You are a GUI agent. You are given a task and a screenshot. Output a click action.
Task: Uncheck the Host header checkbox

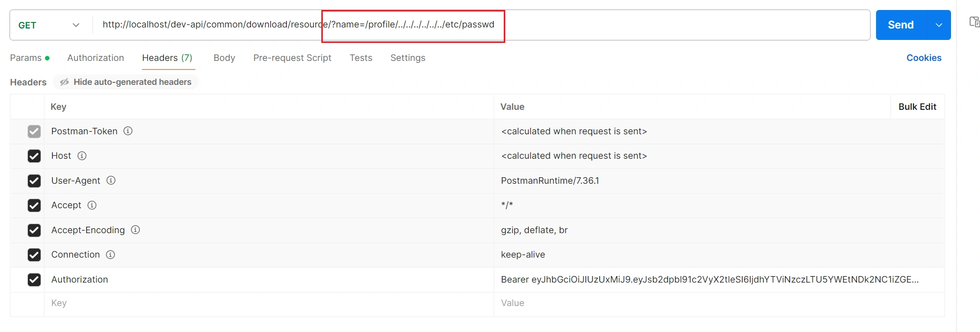coord(34,156)
